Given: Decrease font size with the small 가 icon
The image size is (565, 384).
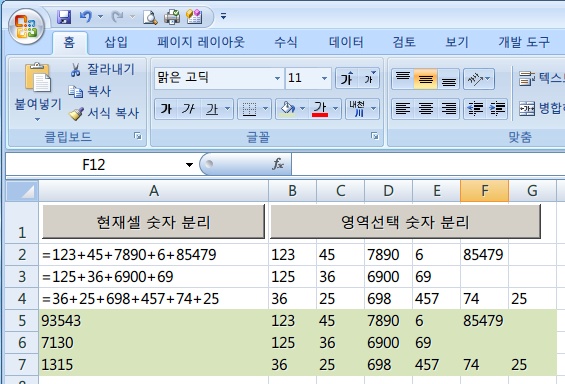Looking at the screenshot, I should (x=369, y=78).
